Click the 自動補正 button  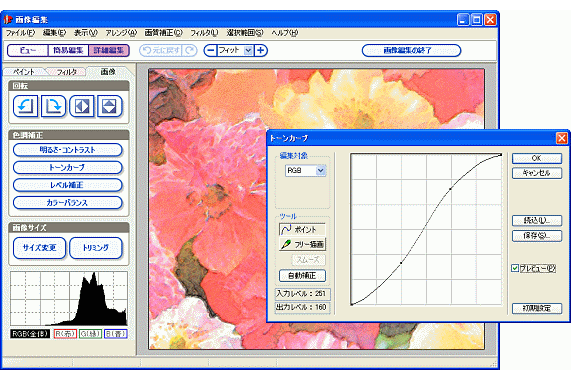pyautogui.click(x=302, y=276)
